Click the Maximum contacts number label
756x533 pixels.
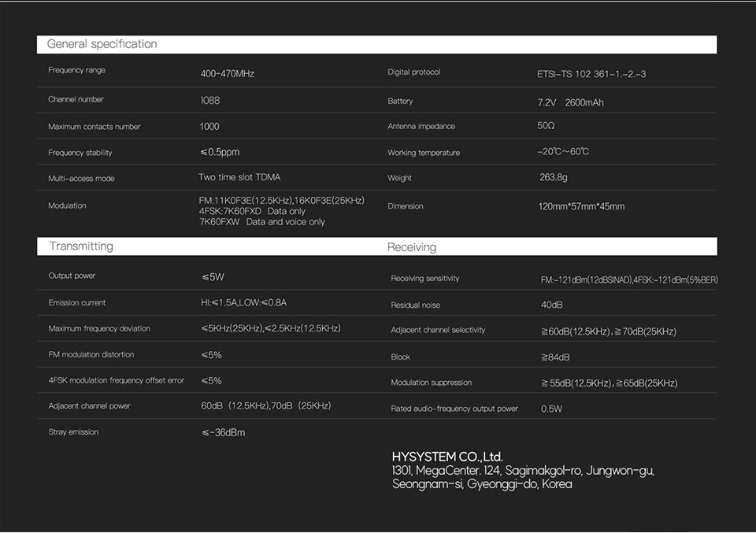[x=94, y=127]
